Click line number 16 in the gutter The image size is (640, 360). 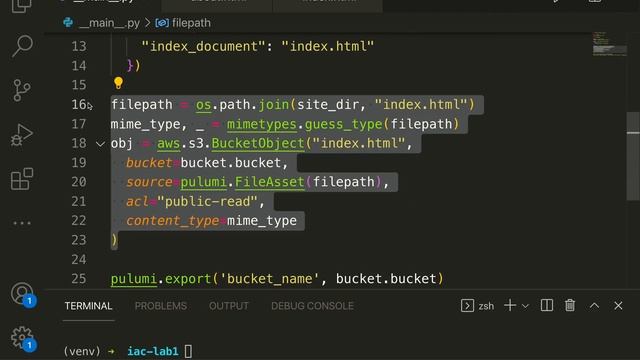tap(79, 104)
